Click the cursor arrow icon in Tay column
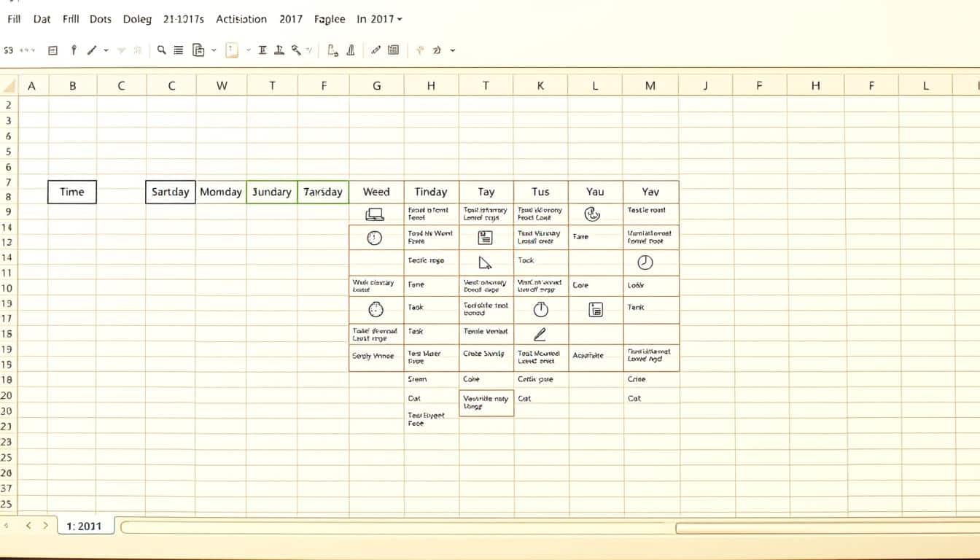 (x=485, y=262)
